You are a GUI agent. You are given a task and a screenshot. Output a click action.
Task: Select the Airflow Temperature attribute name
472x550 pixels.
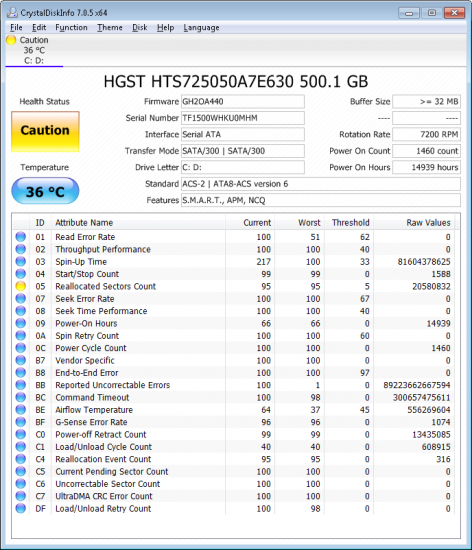click(94, 410)
